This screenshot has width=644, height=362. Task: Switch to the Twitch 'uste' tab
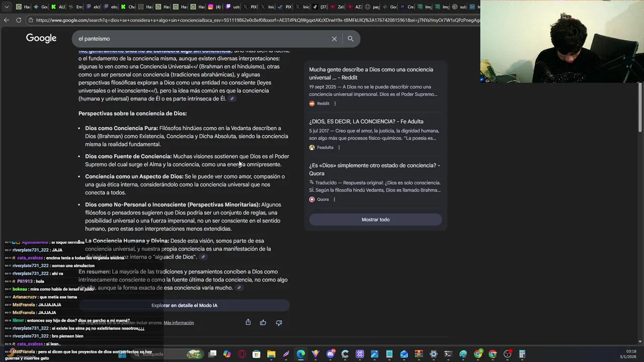(233, 7)
